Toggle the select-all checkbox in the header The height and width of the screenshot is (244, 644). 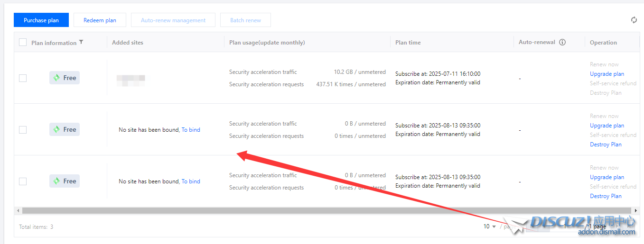tap(23, 42)
